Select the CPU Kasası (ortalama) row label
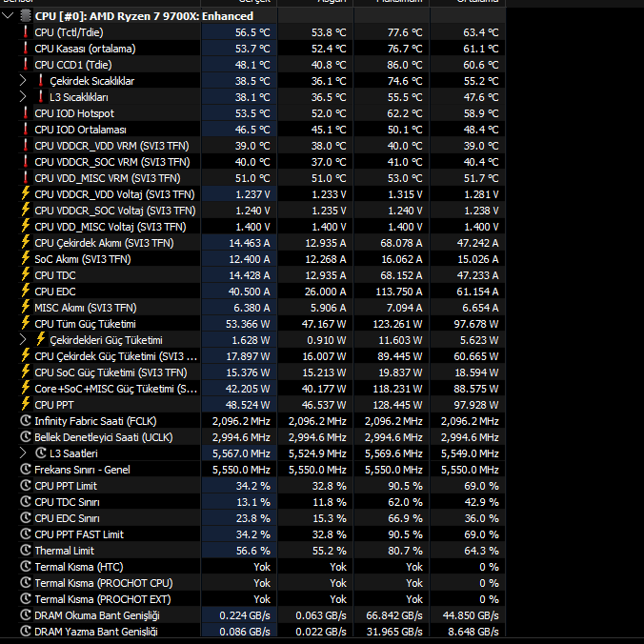This screenshot has height=644, width=644. pyautogui.click(x=85, y=49)
